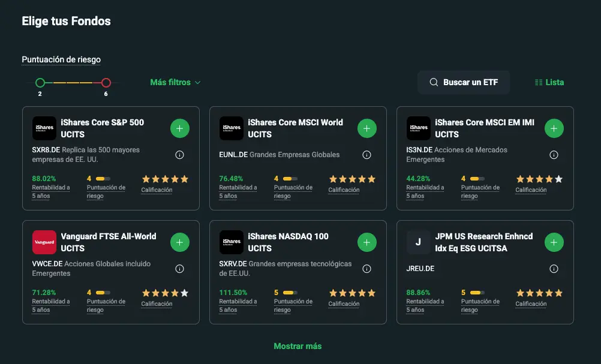Click the minimum risk slider handle at 2

40,82
